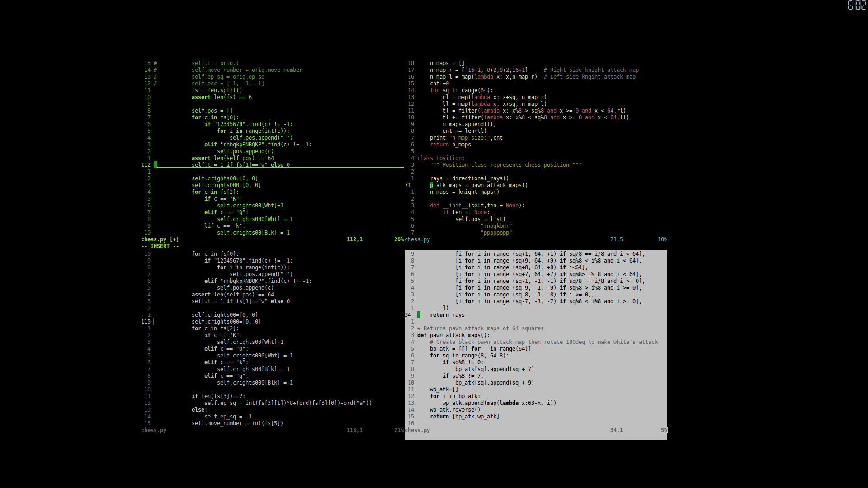The height and width of the screenshot is (488, 868).
Task: Click the 'fs = fen.split()' line
Action: pyautogui.click(x=217, y=90)
